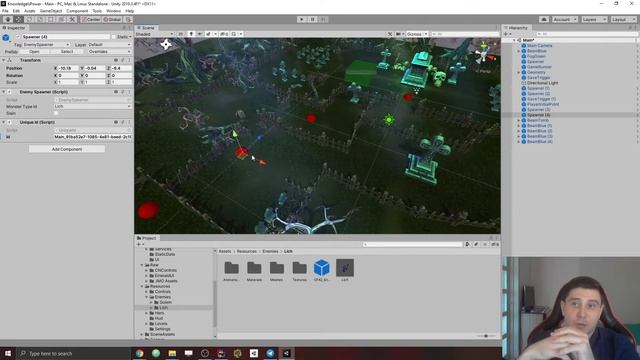Open the Layer Default dropdown
Image resolution: width=640 pixels, height=360 pixels.
tap(109, 44)
